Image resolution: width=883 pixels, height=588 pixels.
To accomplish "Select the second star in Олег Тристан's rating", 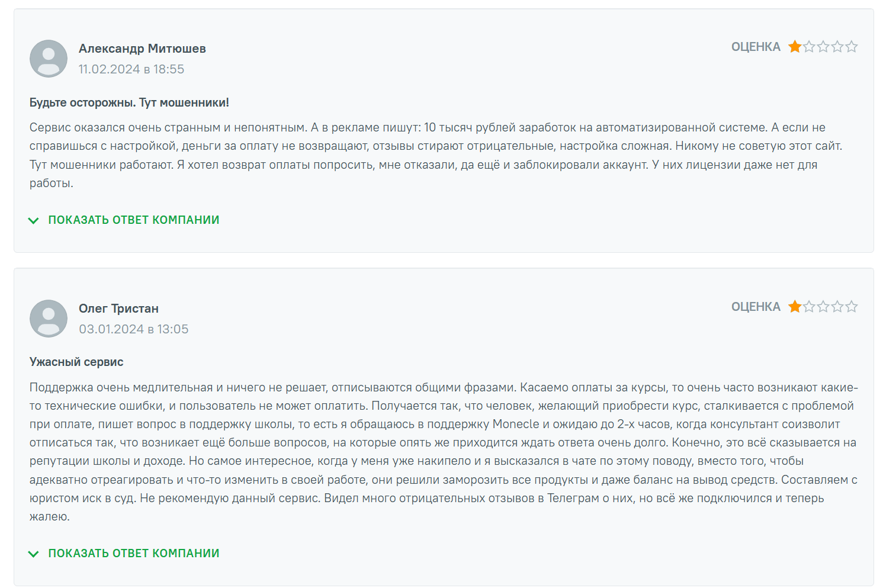I will (809, 307).
